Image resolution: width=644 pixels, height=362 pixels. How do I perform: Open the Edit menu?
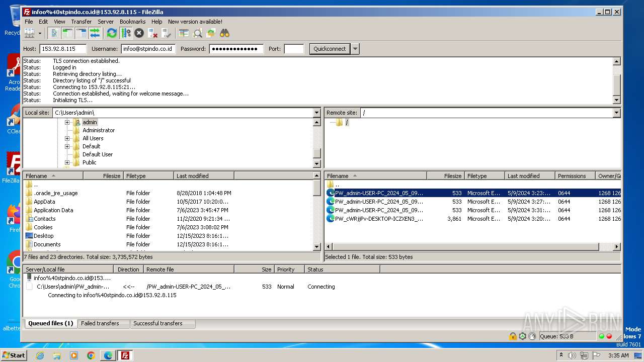pyautogui.click(x=43, y=22)
